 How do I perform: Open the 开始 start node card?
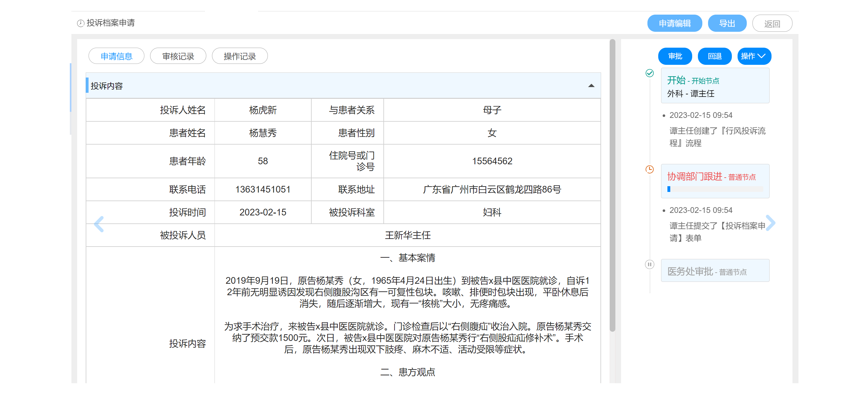coord(715,86)
